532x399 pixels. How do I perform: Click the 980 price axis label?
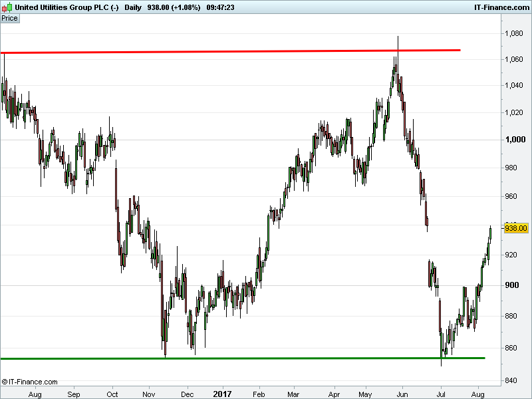pyautogui.click(x=511, y=168)
